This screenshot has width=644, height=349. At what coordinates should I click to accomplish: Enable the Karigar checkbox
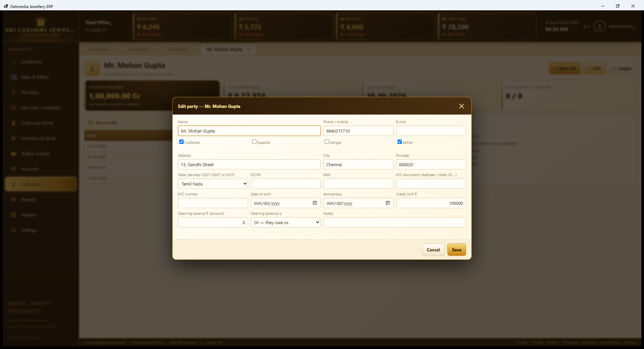click(327, 142)
